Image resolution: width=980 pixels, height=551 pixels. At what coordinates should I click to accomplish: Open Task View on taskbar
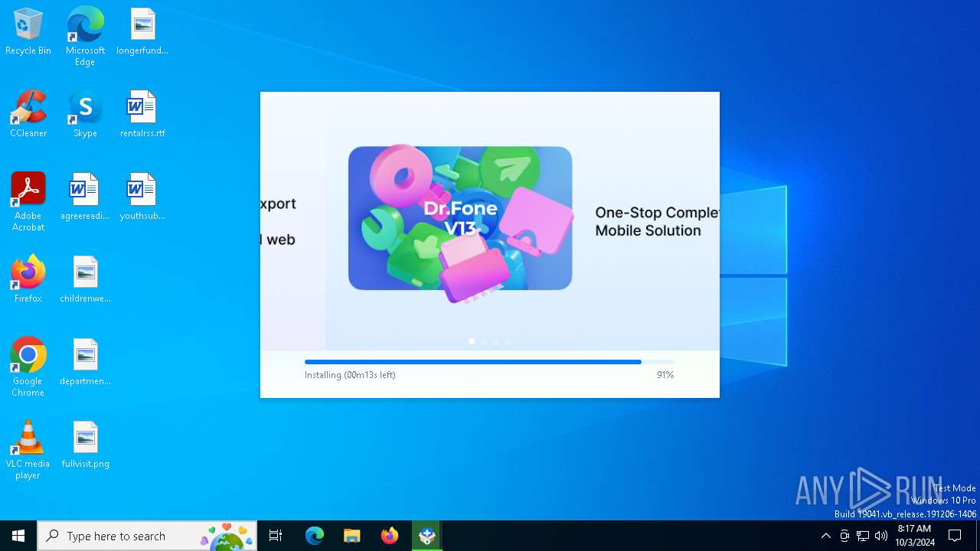pyautogui.click(x=276, y=536)
